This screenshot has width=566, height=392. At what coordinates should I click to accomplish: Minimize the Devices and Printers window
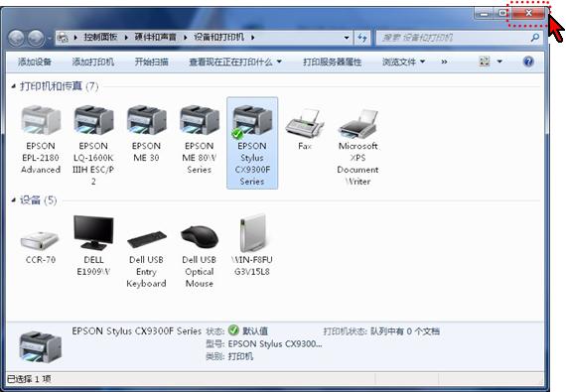coord(484,14)
